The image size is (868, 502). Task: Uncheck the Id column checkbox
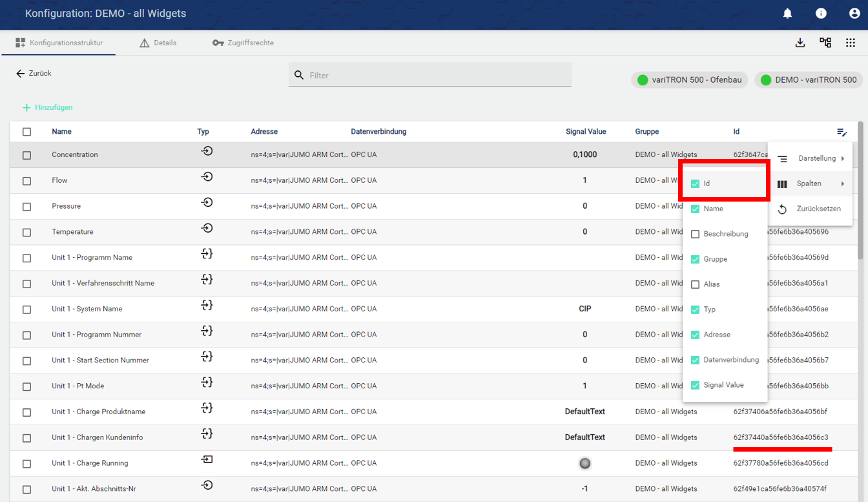696,184
